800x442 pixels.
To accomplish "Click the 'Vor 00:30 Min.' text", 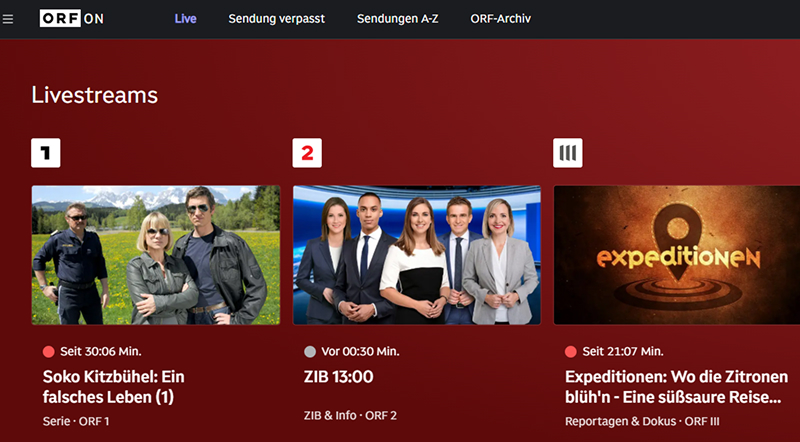I will click(x=361, y=352).
